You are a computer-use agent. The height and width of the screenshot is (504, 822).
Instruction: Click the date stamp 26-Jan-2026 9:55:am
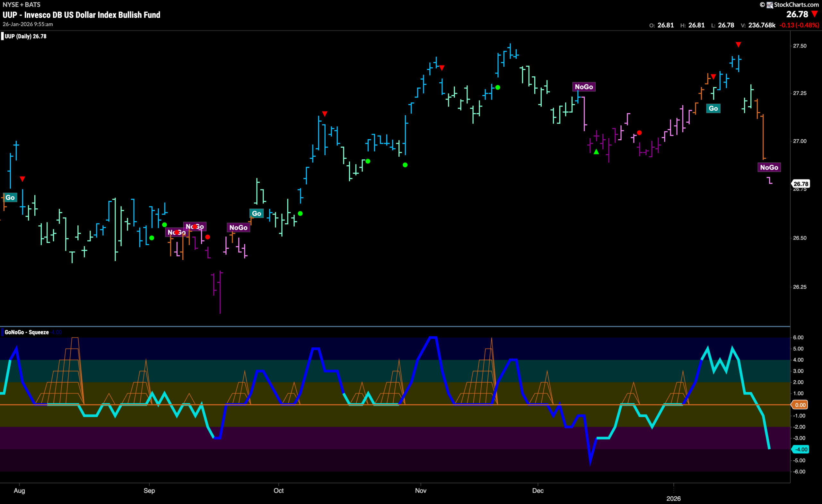[x=28, y=24]
